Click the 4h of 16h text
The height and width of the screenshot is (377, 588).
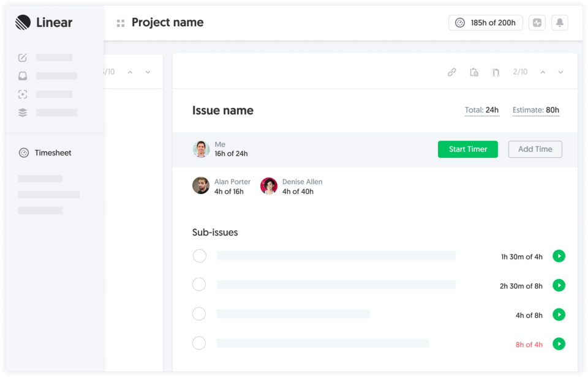(228, 192)
